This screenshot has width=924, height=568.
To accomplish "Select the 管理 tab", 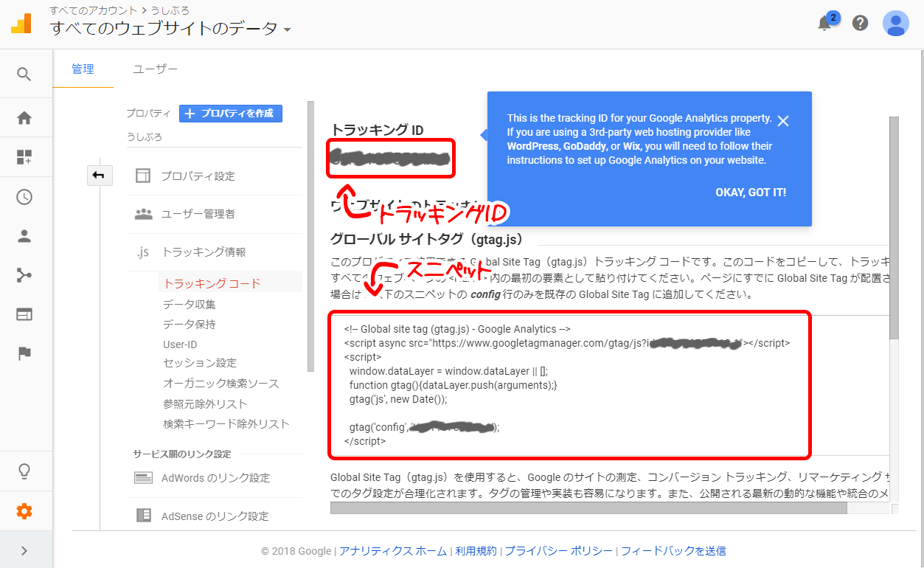I will [x=83, y=69].
